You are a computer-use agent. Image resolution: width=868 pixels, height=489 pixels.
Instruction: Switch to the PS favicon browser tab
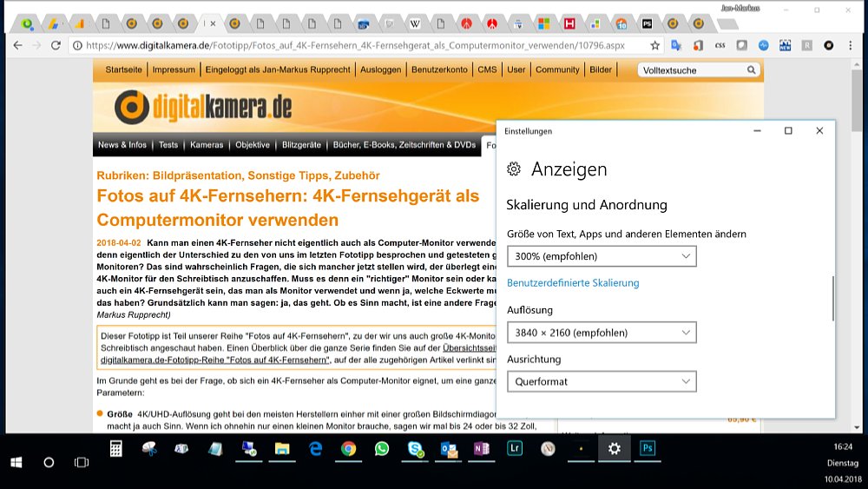point(648,23)
